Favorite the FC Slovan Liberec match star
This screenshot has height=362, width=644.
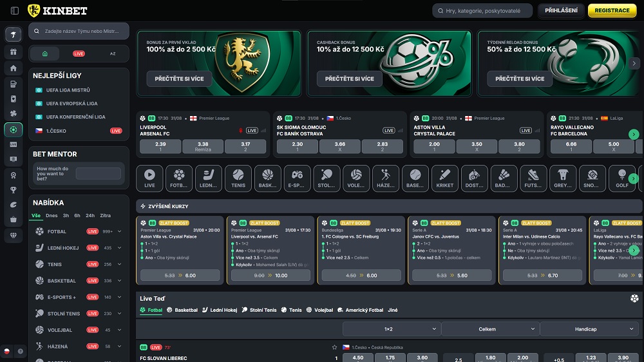334,347
